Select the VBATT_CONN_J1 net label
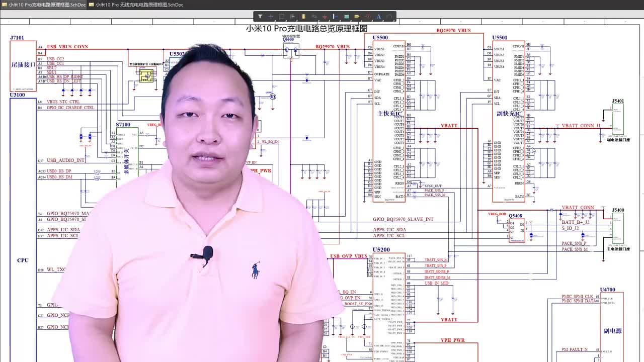Screen dimensions: 644x362 (581, 126)
